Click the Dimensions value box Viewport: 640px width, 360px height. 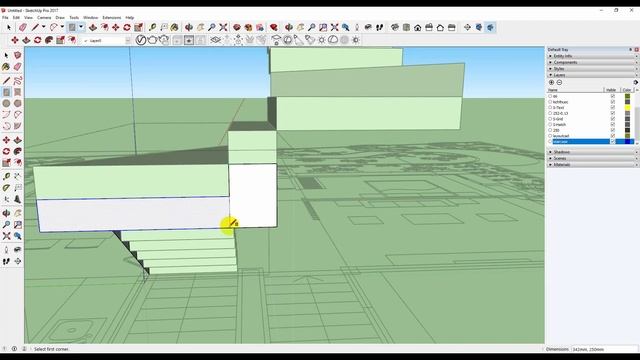(x=604, y=349)
